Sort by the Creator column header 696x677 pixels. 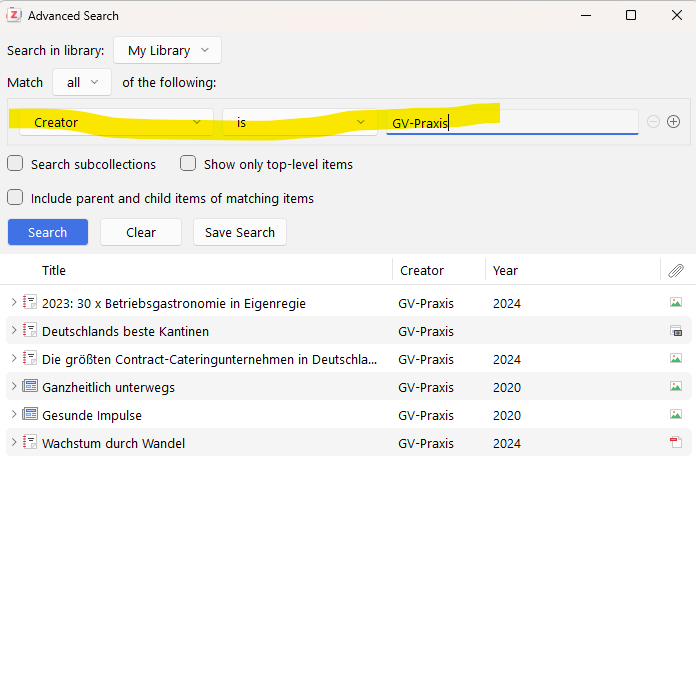click(422, 270)
